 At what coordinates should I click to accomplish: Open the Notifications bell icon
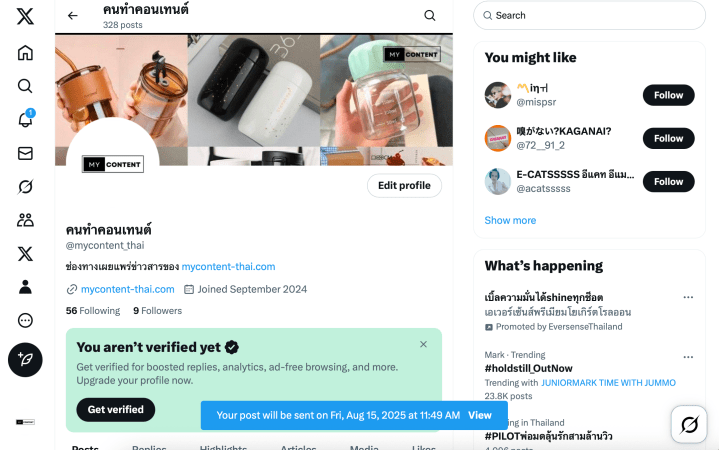click(x=25, y=120)
